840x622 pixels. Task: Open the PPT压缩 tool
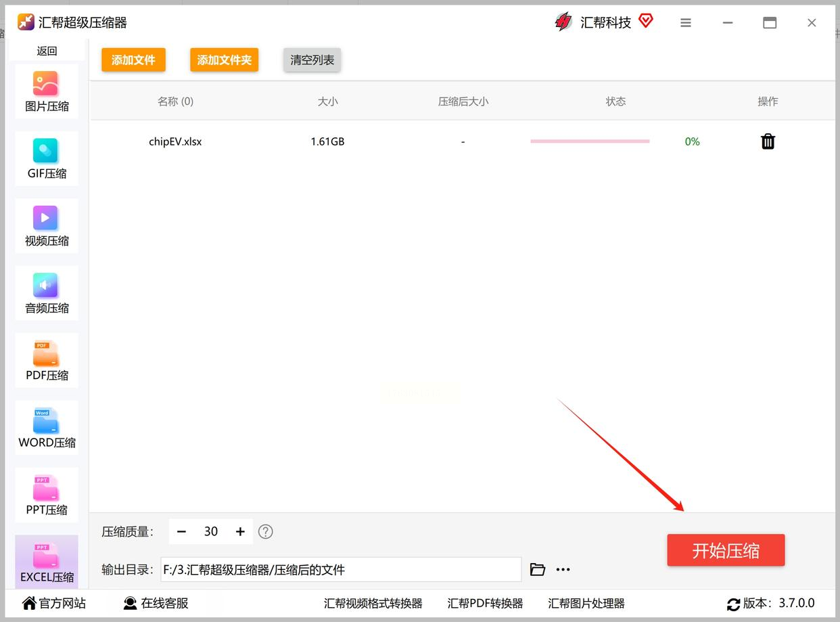pyautogui.click(x=47, y=495)
